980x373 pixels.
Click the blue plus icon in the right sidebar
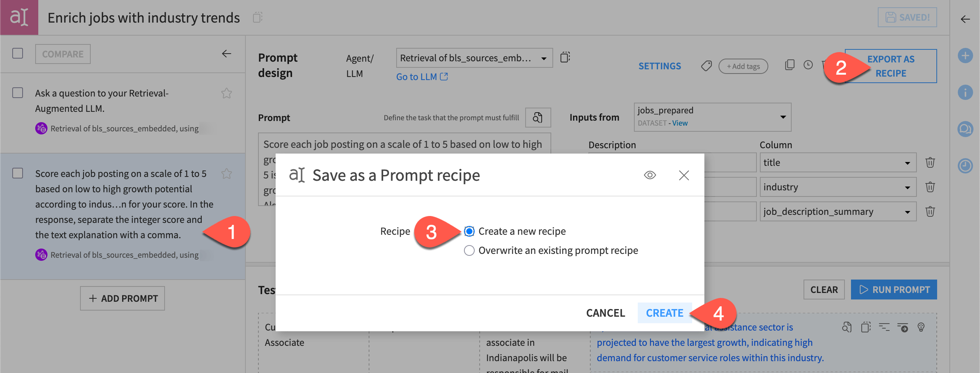pos(965,55)
